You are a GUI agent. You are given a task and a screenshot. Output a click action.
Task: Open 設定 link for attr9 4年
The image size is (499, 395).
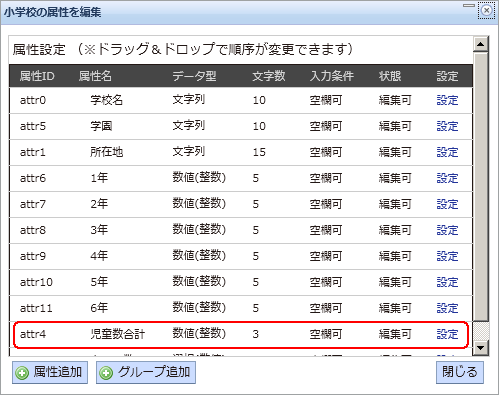[447, 256]
